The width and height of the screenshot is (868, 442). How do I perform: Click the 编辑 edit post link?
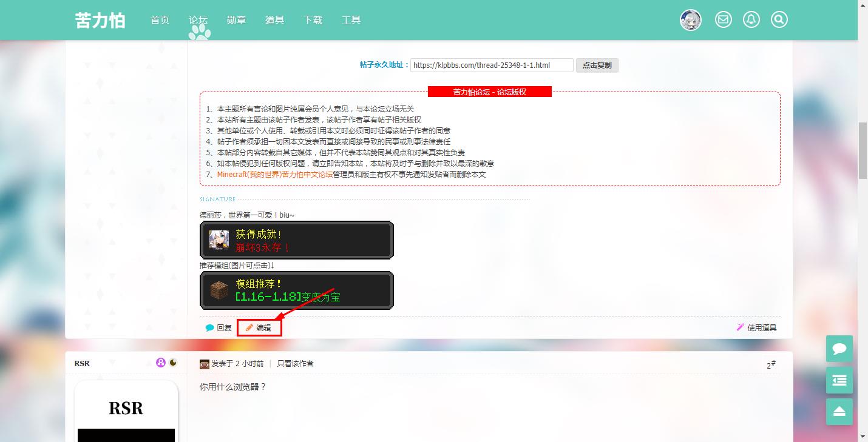[x=259, y=327]
